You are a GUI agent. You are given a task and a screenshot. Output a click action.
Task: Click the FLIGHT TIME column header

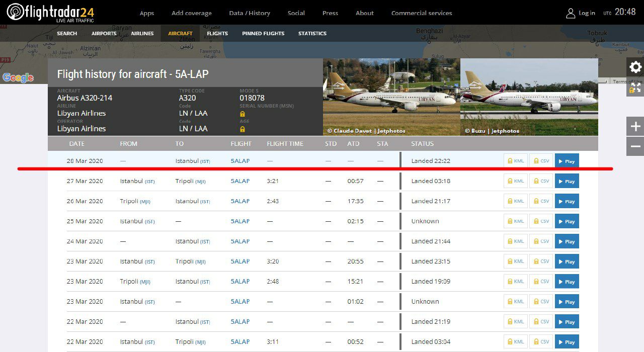pyautogui.click(x=285, y=144)
